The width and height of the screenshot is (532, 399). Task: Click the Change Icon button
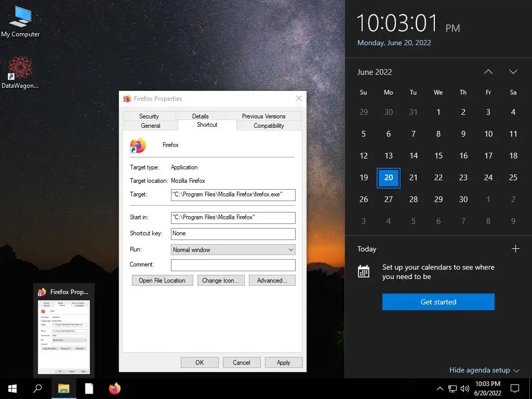[220, 280]
